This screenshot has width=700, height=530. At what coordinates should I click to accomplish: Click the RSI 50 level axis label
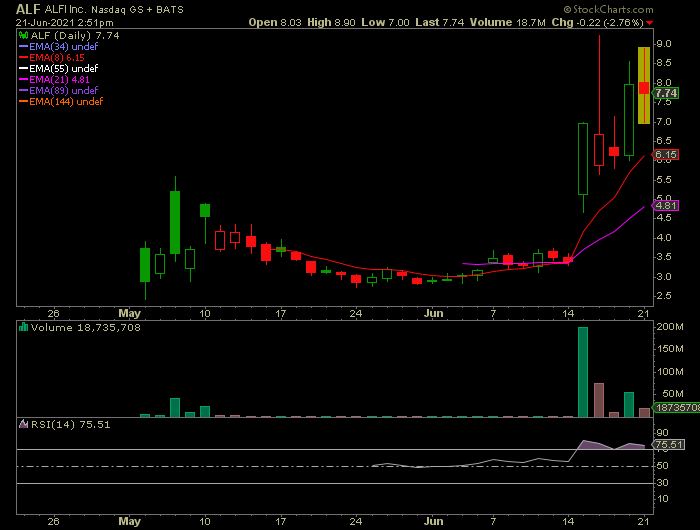pos(662,466)
